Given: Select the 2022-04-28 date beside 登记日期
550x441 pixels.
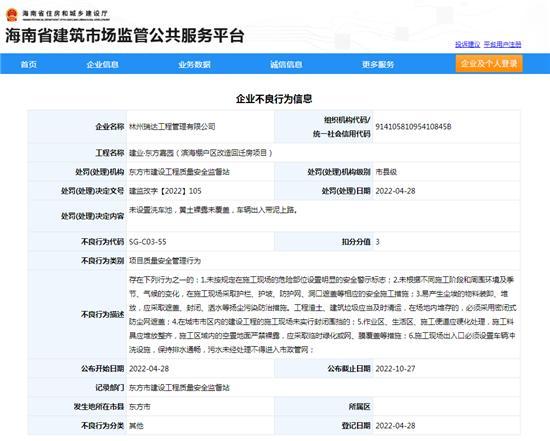Looking at the screenshot, I should point(395,426).
